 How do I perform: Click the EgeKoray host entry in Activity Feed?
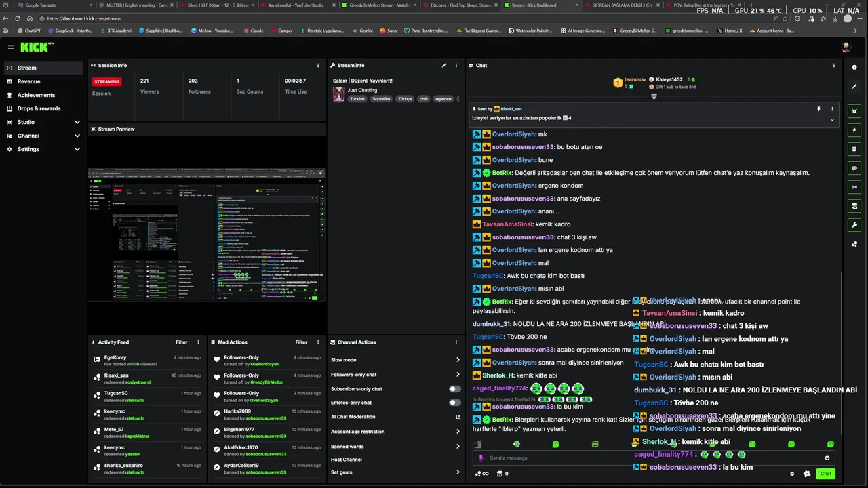pyautogui.click(x=147, y=361)
